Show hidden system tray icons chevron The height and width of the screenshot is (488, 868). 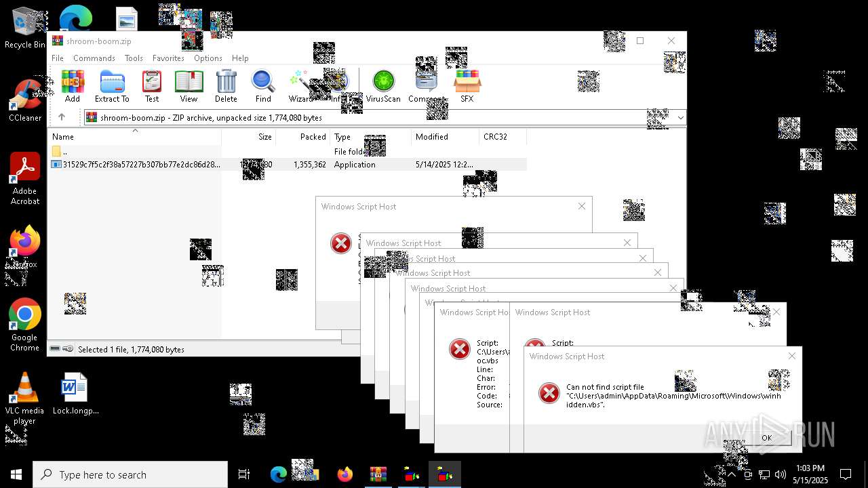(732, 474)
